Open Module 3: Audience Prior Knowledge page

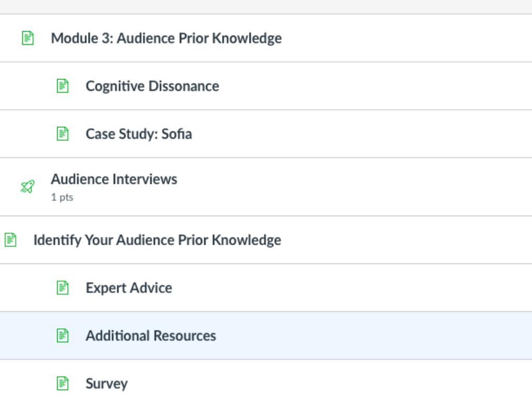pyautogui.click(x=166, y=38)
